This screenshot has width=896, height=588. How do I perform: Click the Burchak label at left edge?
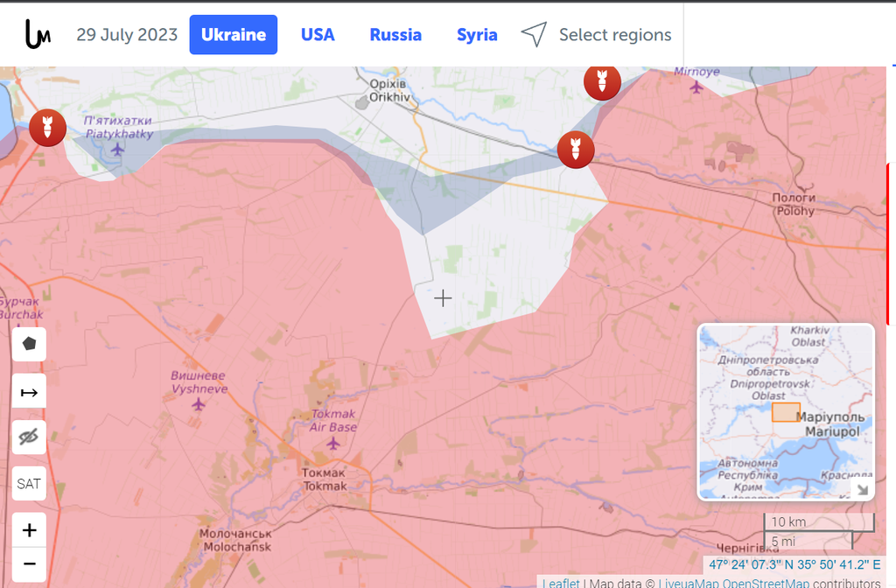[21, 308]
